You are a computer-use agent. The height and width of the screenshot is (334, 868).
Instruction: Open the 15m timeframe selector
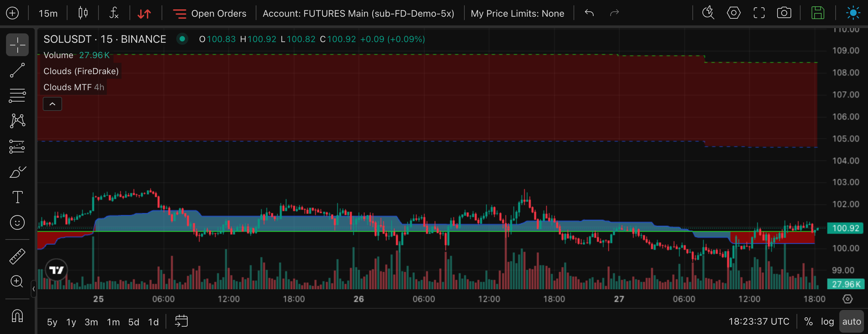click(48, 13)
